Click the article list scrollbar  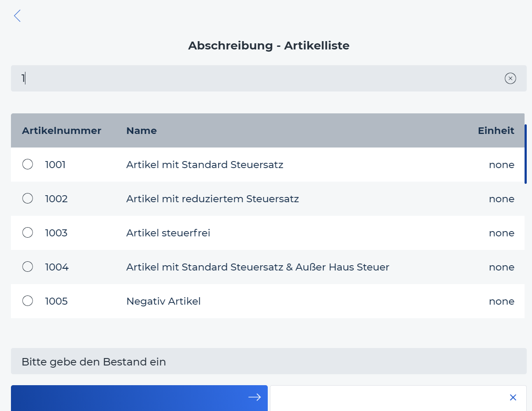(x=525, y=154)
